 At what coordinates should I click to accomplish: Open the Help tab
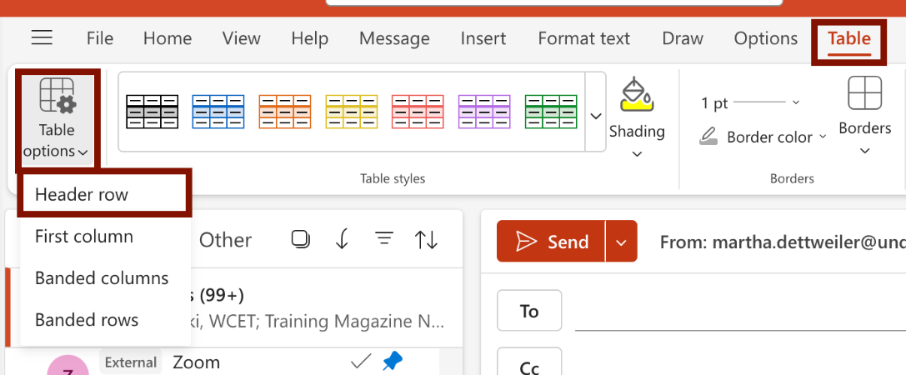[x=310, y=39]
